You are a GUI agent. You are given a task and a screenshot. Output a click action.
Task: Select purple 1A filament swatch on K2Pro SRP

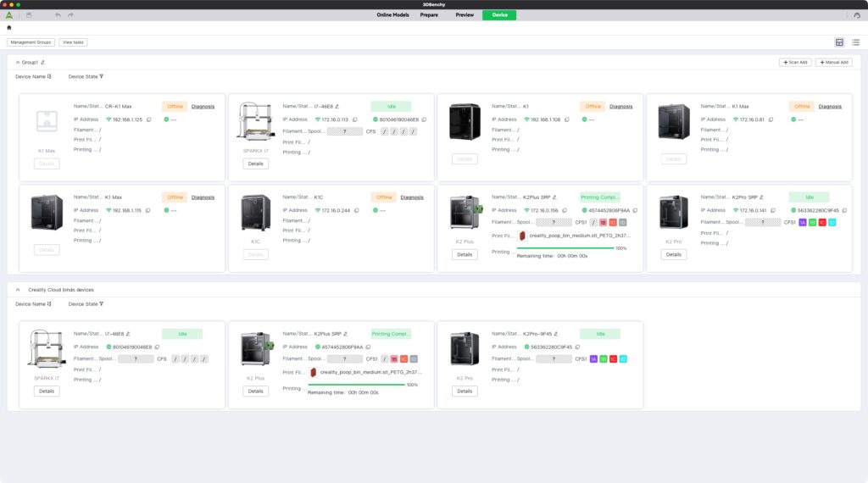(802, 222)
